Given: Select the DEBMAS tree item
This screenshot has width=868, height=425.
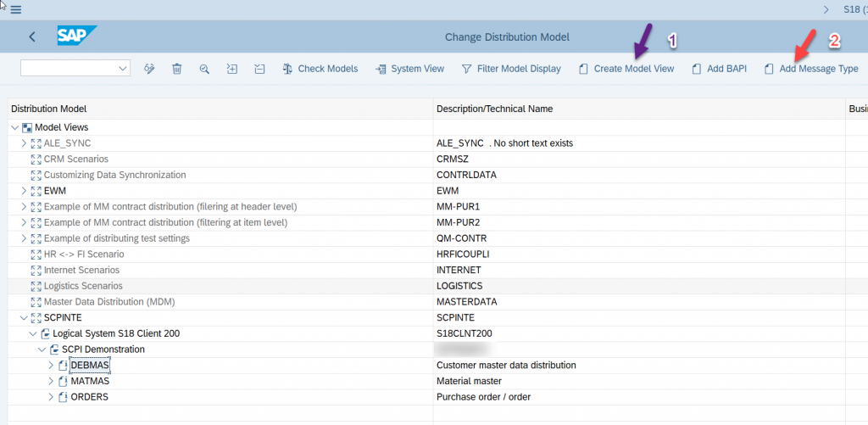Looking at the screenshot, I should tap(91, 366).
